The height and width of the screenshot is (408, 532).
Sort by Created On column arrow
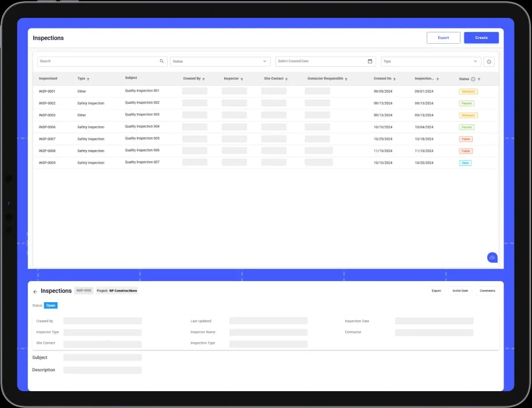tap(394, 79)
